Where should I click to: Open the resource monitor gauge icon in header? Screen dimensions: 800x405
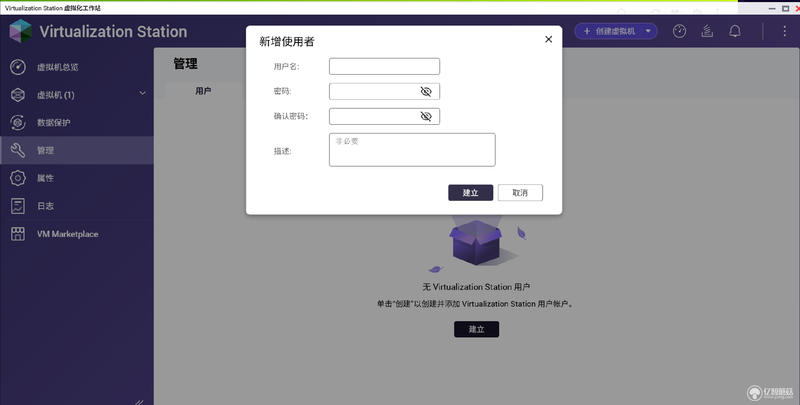[x=679, y=31]
